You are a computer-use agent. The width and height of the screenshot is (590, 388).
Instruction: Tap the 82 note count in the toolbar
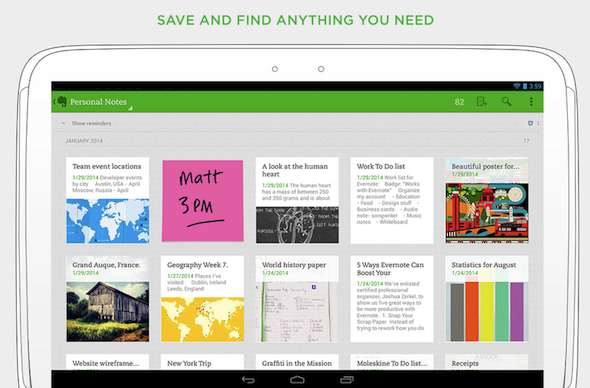click(459, 102)
